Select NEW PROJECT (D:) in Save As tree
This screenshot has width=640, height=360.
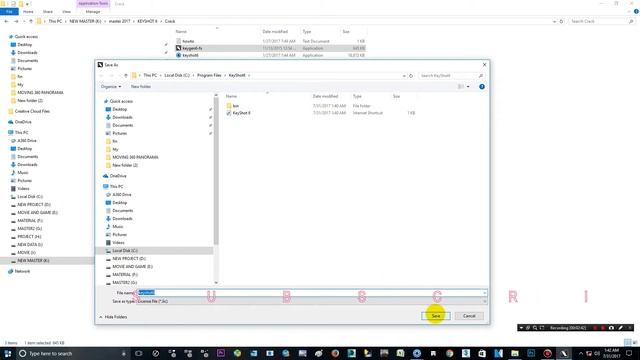[129, 258]
